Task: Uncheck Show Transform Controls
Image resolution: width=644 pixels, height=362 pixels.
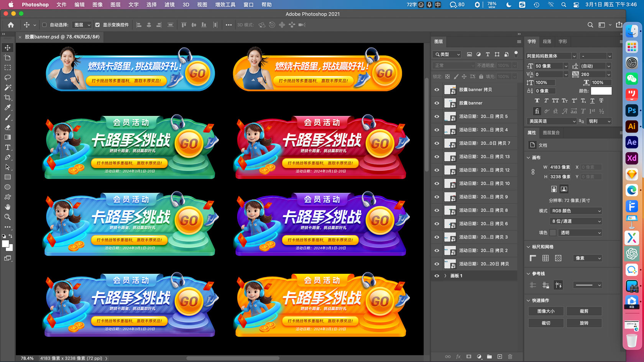Action: [97, 25]
